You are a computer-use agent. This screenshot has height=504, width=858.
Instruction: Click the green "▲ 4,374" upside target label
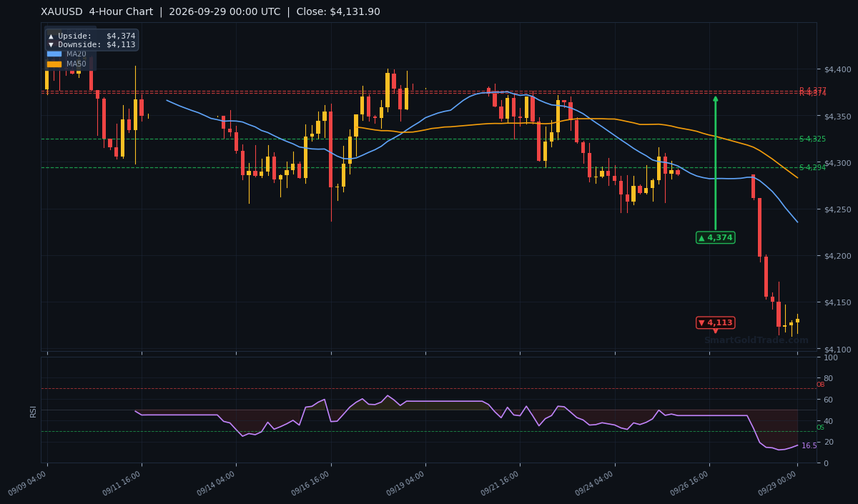point(715,237)
